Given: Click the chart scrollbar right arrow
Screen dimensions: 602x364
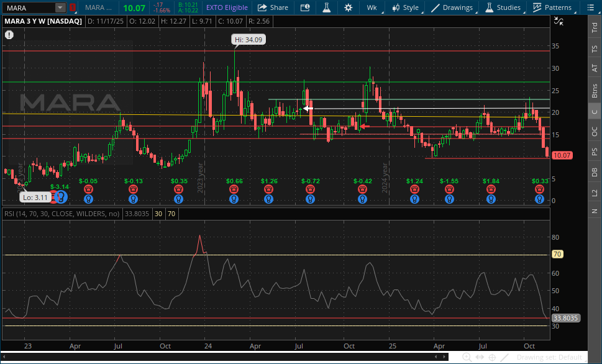Looking at the screenshot, I should click(445, 357).
